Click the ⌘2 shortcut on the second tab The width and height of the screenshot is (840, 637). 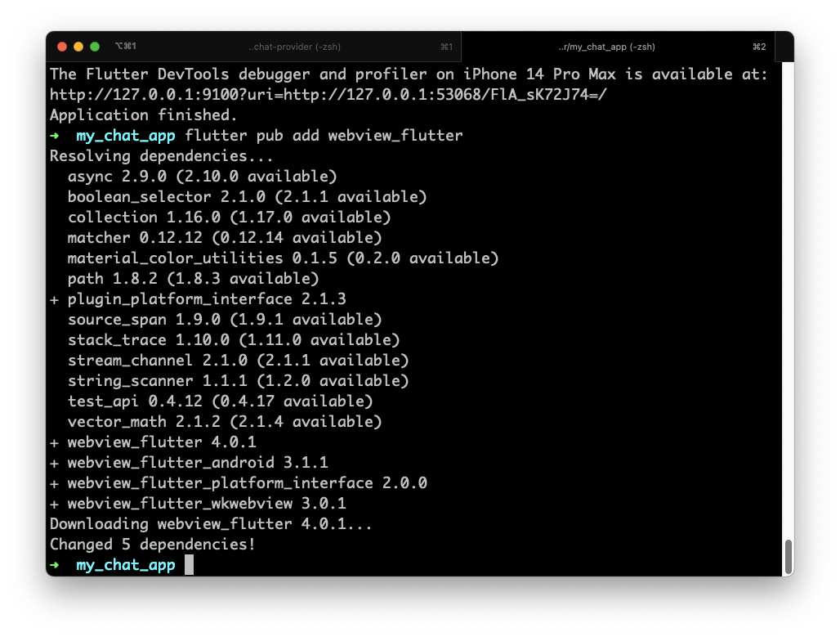point(759,47)
